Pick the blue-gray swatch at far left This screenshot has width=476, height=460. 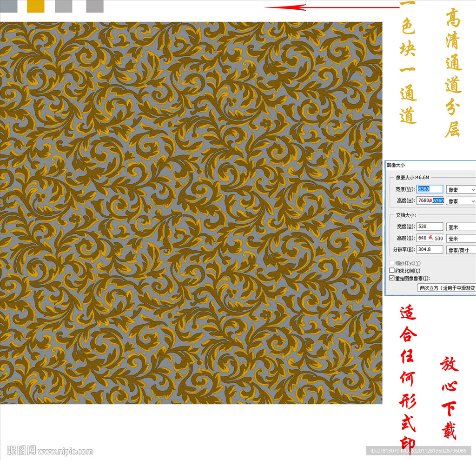point(8,6)
